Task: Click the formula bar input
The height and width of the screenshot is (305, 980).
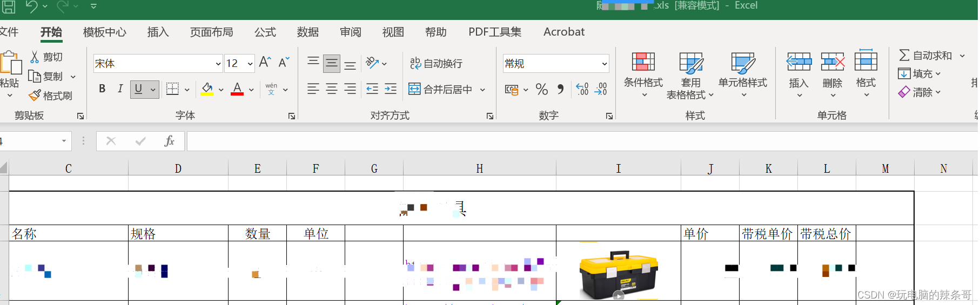Action: point(582,141)
